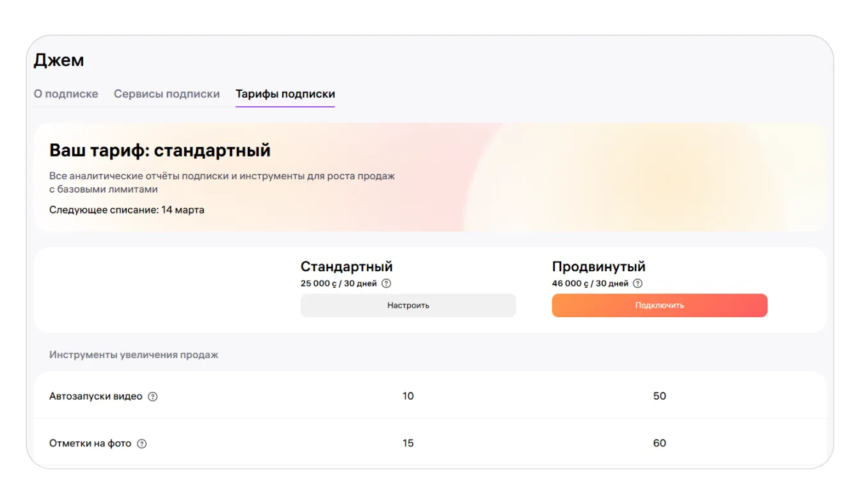Viewport: 860px width, 504px height.
Task: Click the orange Подключить button
Action: coord(659,306)
